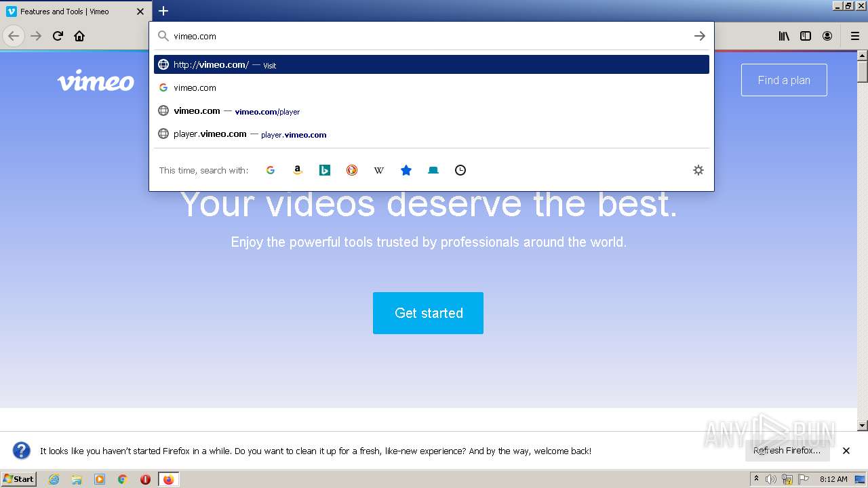Show sidebars toolbar icon
The width and height of the screenshot is (868, 488).
click(x=806, y=36)
